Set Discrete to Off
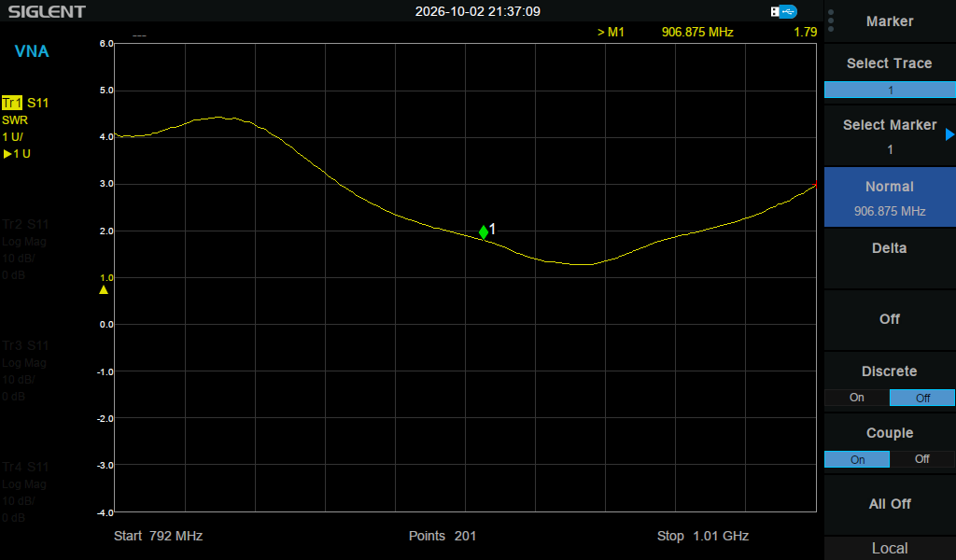 [x=922, y=398]
